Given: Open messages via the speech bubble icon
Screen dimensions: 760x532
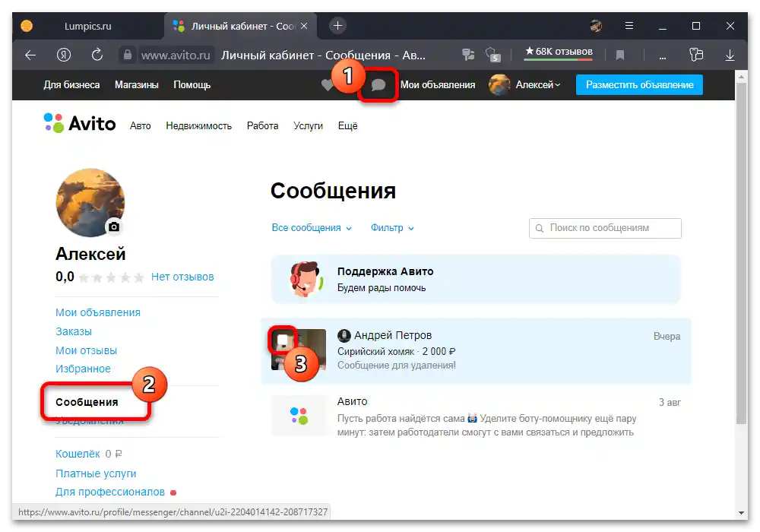Looking at the screenshot, I should coord(378,85).
